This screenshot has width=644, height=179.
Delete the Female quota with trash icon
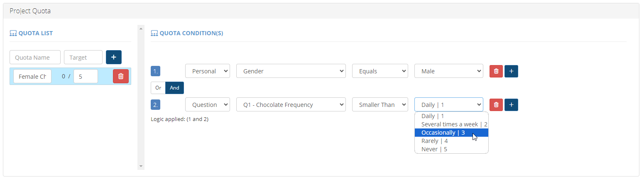pos(120,76)
